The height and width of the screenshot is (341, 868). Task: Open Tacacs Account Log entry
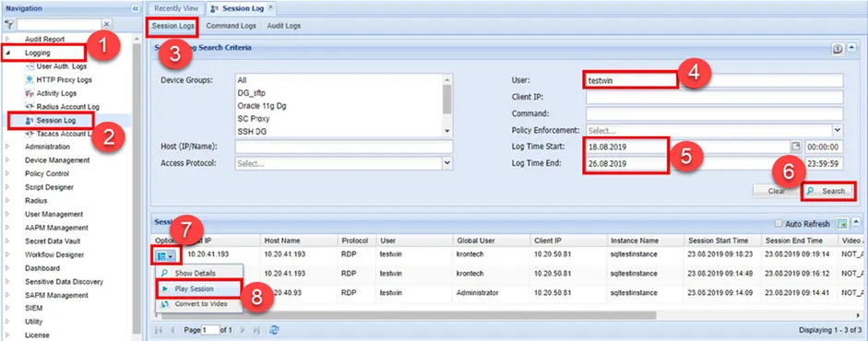(65, 134)
